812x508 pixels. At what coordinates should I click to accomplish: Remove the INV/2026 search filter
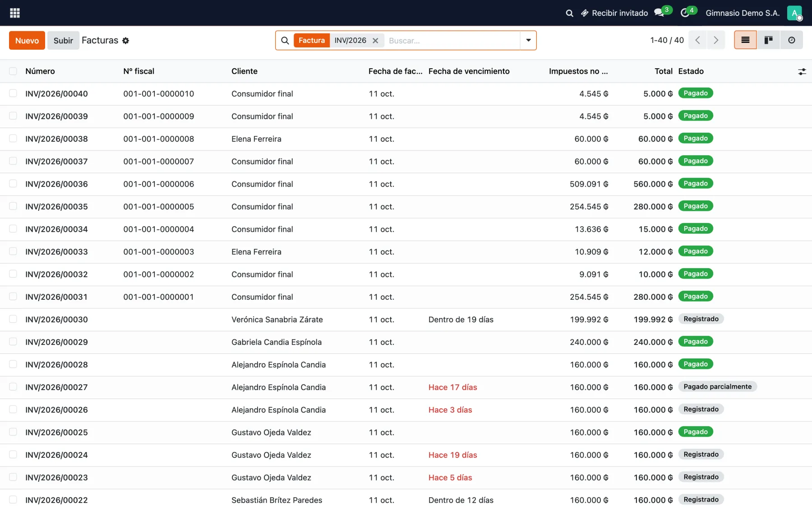(x=375, y=41)
